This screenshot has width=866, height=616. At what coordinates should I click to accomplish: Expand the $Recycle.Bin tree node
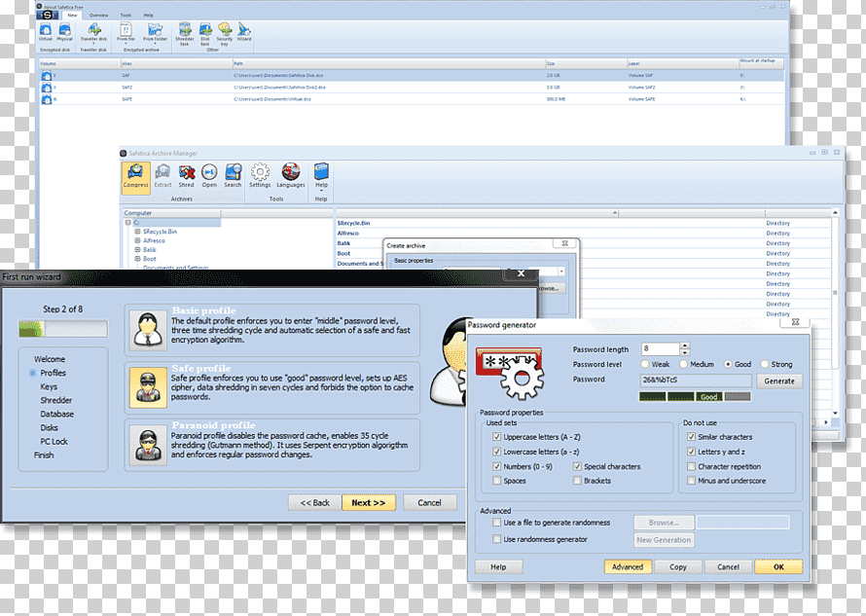click(x=137, y=232)
